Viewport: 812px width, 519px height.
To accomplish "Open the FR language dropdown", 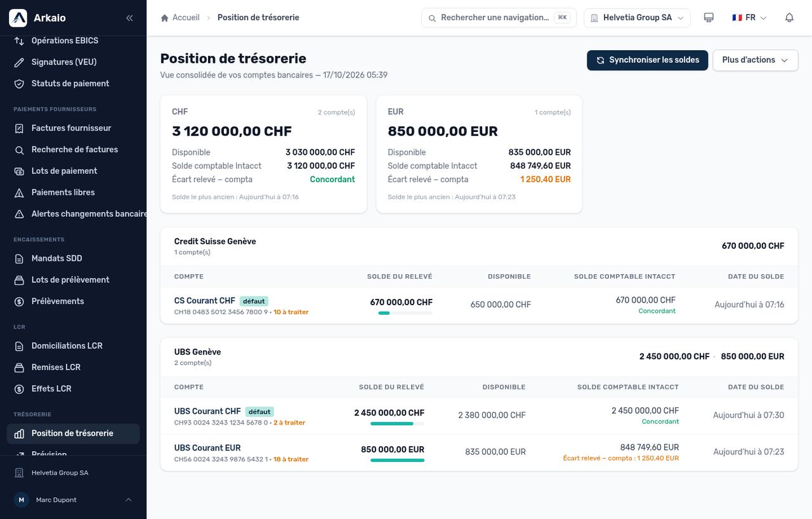I will (x=749, y=18).
